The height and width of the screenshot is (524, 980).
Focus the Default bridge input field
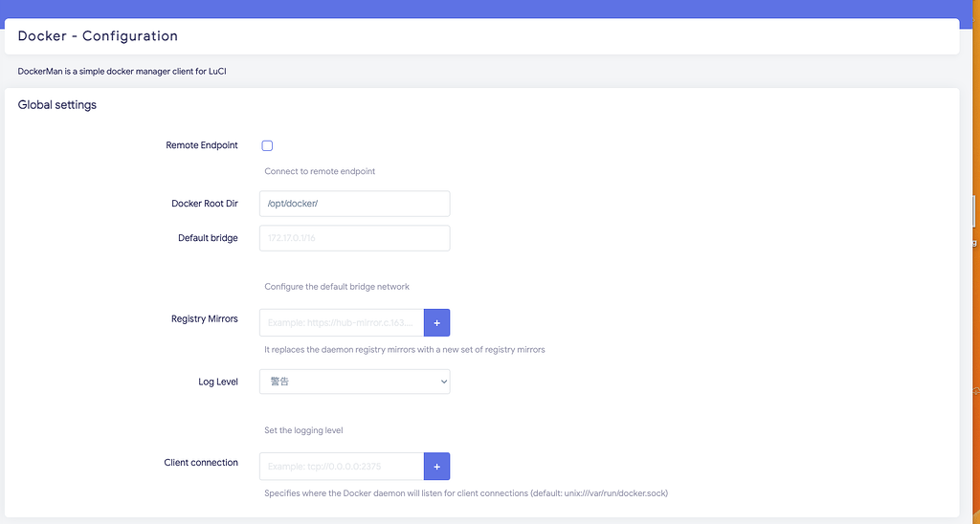[354, 238]
